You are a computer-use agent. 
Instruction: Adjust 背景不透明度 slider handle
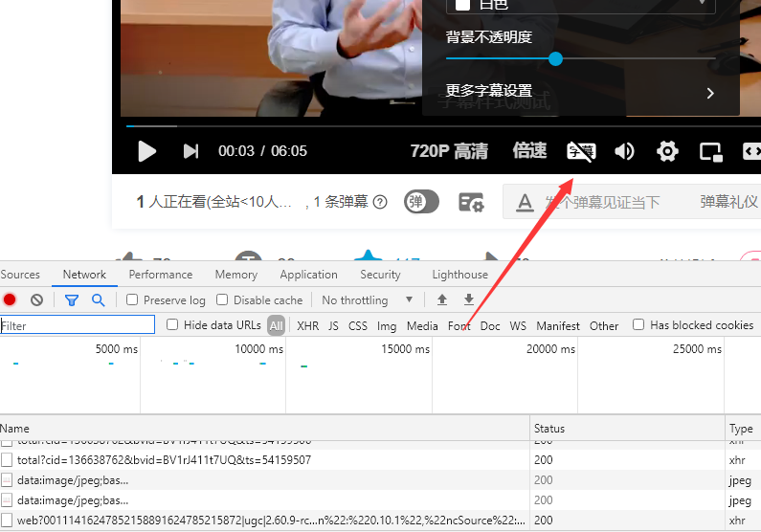pyautogui.click(x=555, y=59)
